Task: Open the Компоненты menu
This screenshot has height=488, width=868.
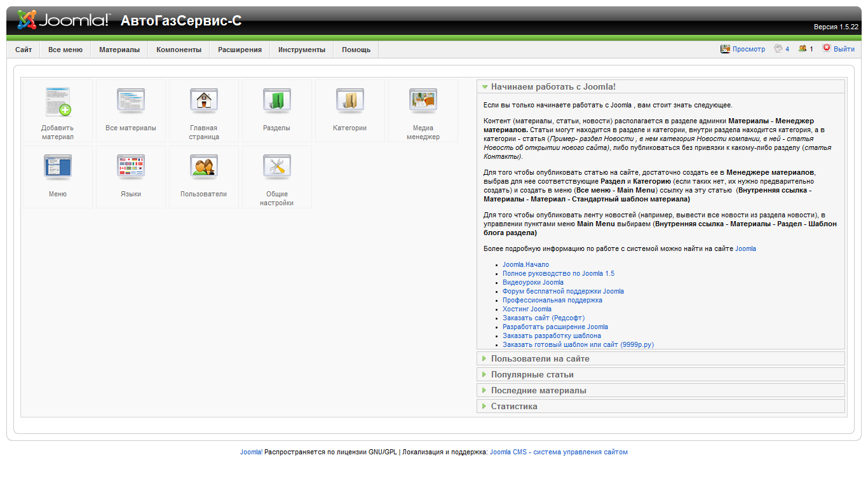Action: [x=179, y=50]
